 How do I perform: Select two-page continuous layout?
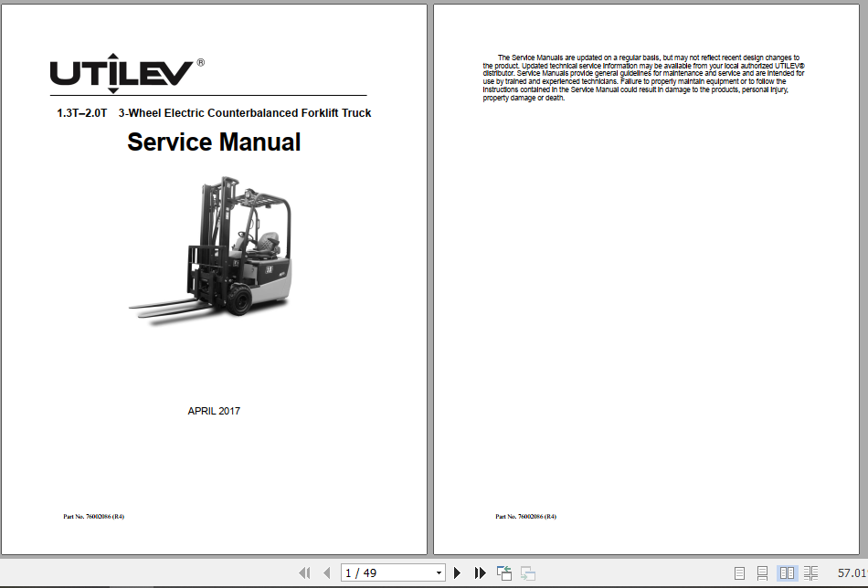pos(810,573)
